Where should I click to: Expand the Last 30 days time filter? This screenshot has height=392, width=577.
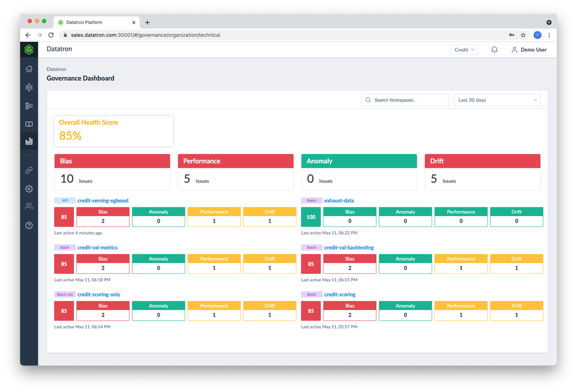[497, 100]
